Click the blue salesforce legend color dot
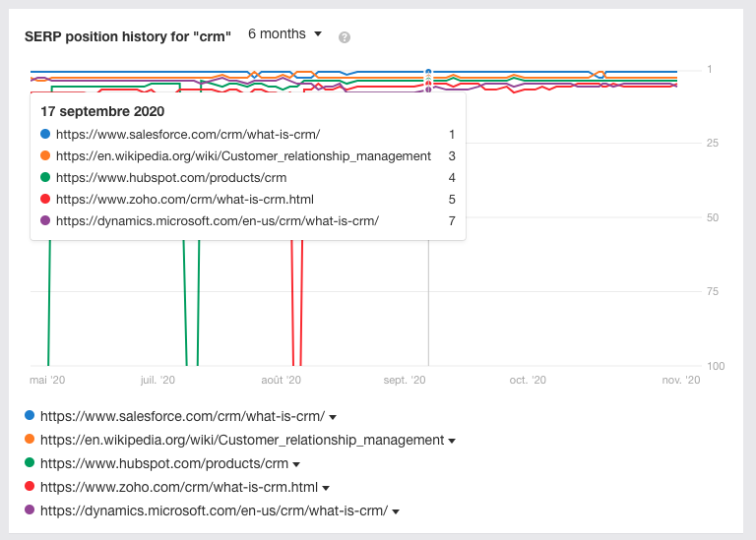Viewport: 756px width, 540px height. [30, 415]
